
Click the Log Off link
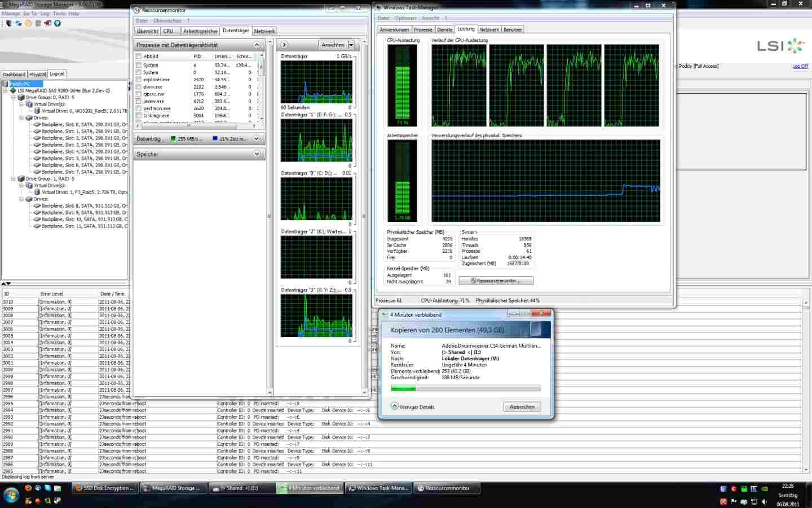tap(800, 66)
